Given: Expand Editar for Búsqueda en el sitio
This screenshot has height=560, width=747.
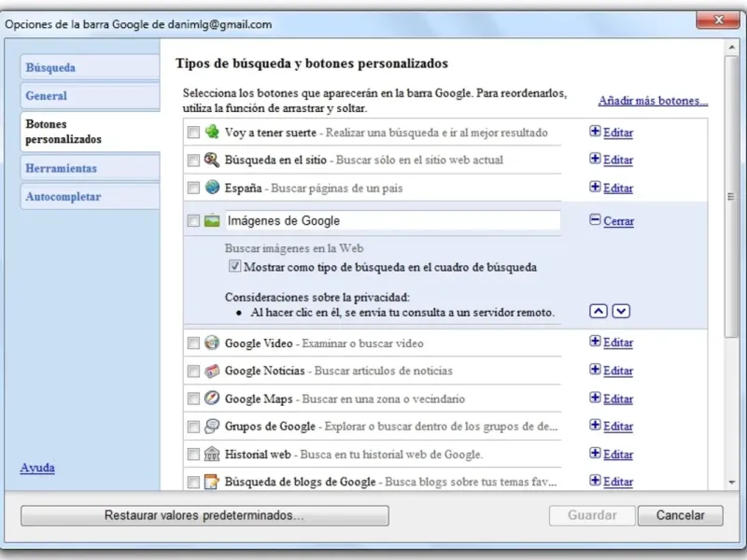Looking at the screenshot, I should 612,160.
